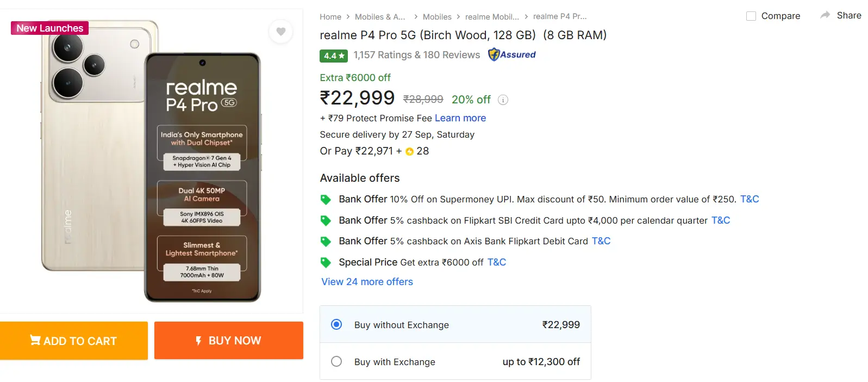The height and width of the screenshot is (382, 868).
Task: Click the SuperCoin coin icon
Action: (x=410, y=151)
